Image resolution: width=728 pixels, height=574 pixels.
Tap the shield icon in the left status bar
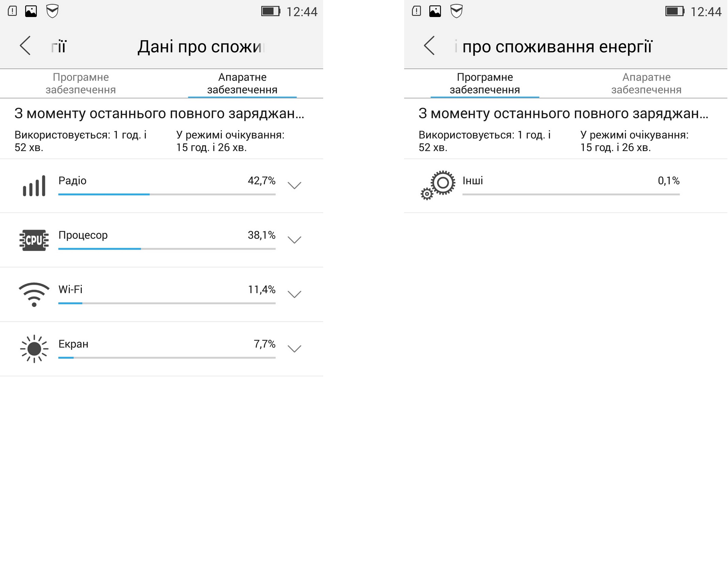coord(52,11)
